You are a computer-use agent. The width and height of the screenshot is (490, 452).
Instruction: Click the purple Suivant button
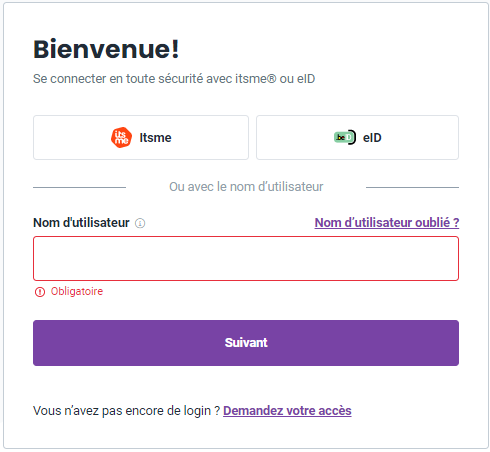click(246, 343)
